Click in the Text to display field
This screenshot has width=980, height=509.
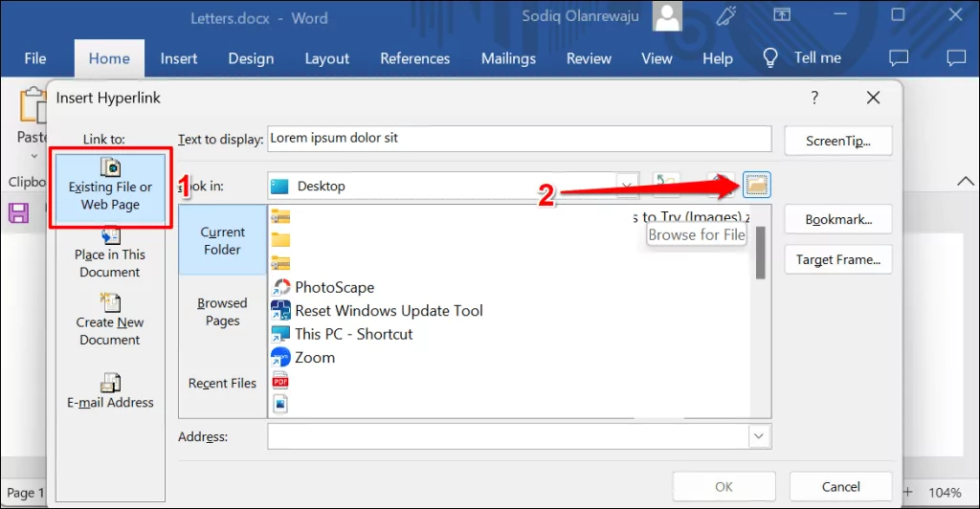pos(520,138)
